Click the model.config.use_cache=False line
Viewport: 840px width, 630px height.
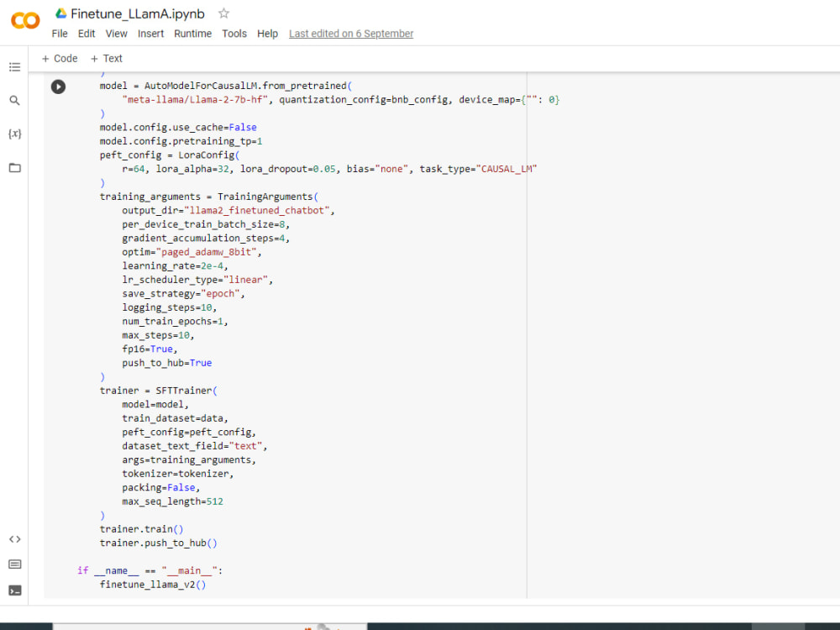(178, 128)
